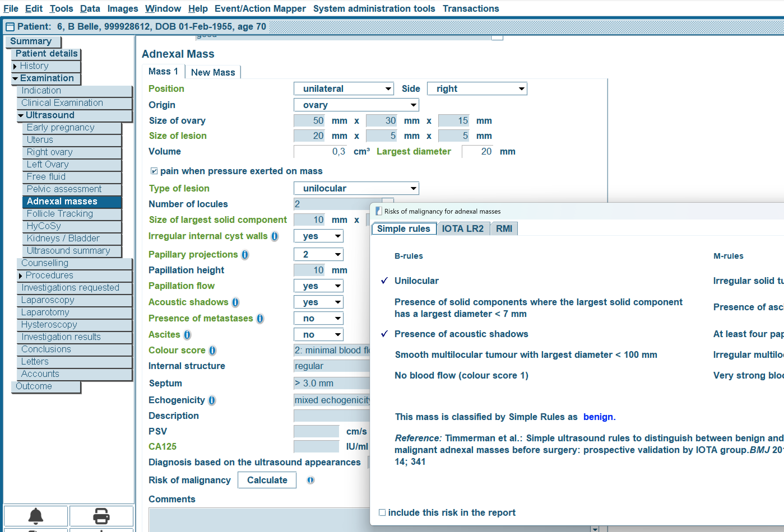Select the Mass 1 tab

click(x=163, y=71)
